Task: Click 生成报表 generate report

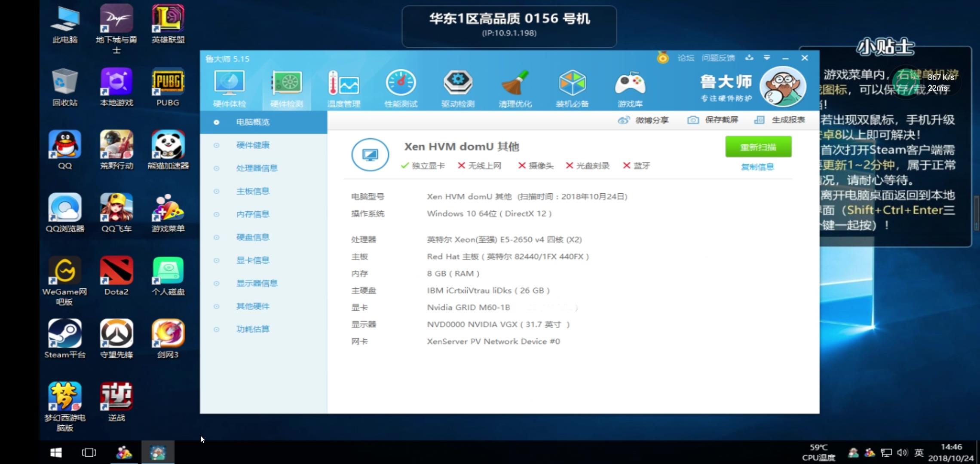Action: pos(780,120)
